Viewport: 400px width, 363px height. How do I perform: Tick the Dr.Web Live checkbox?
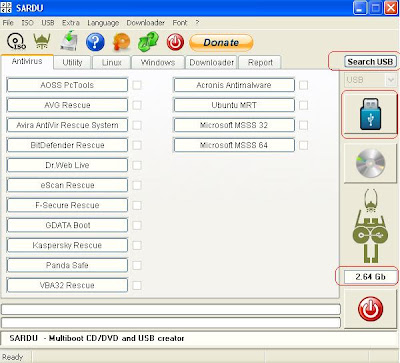coord(137,165)
